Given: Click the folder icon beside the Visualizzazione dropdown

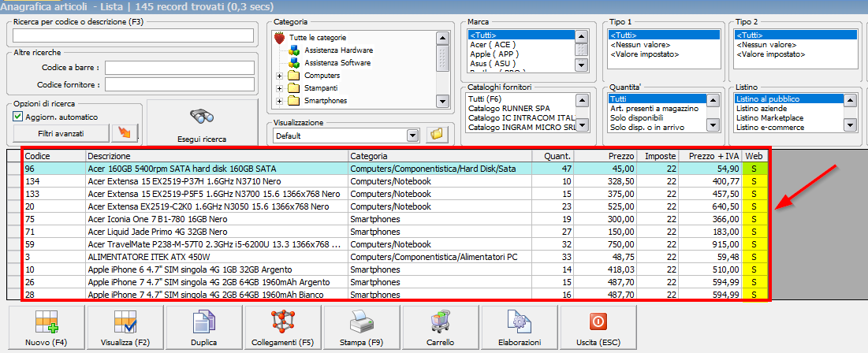Looking at the screenshot, I should [438, 135].
